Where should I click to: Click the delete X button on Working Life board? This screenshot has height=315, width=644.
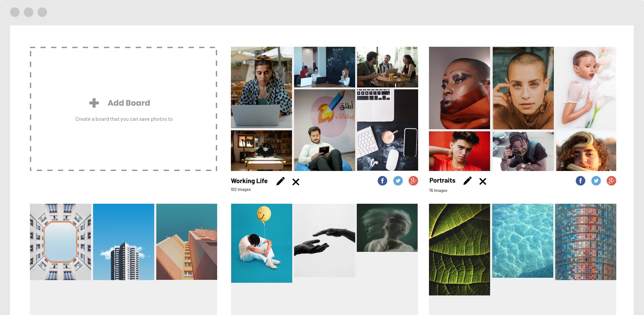(296, 181)
